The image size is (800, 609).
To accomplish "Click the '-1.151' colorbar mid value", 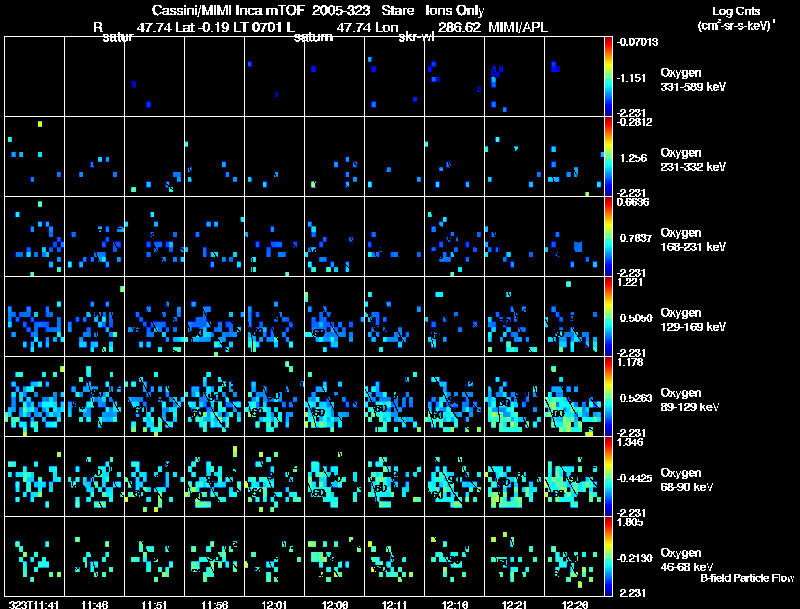I will (631, 78).
